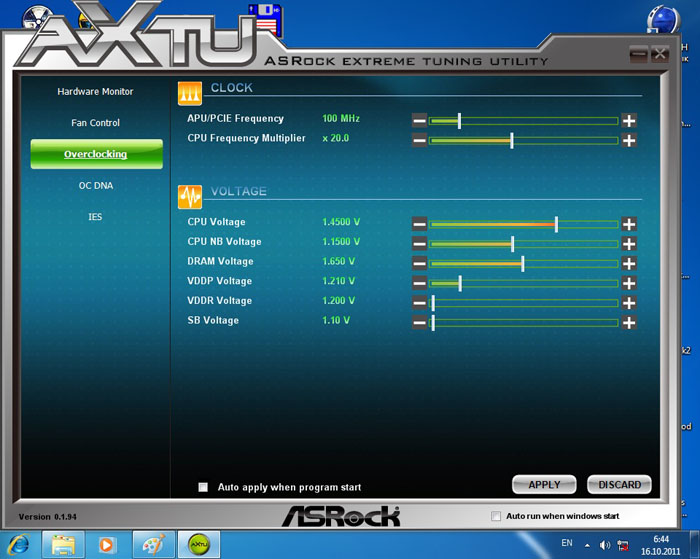Decrease SB Voltage with minus button
The width and height of the screenshot is (700, 559).
[419, 322]
